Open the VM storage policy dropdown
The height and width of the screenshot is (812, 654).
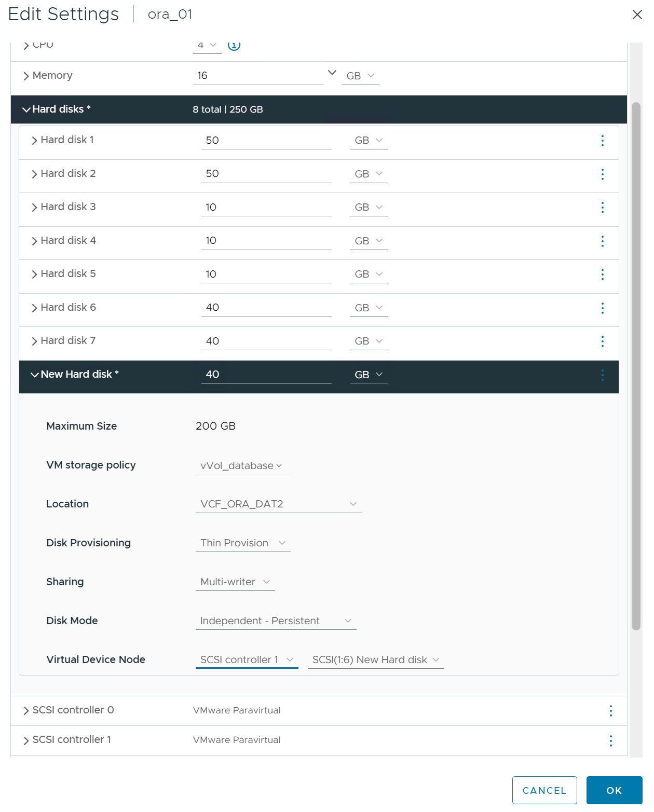point(241,466)
